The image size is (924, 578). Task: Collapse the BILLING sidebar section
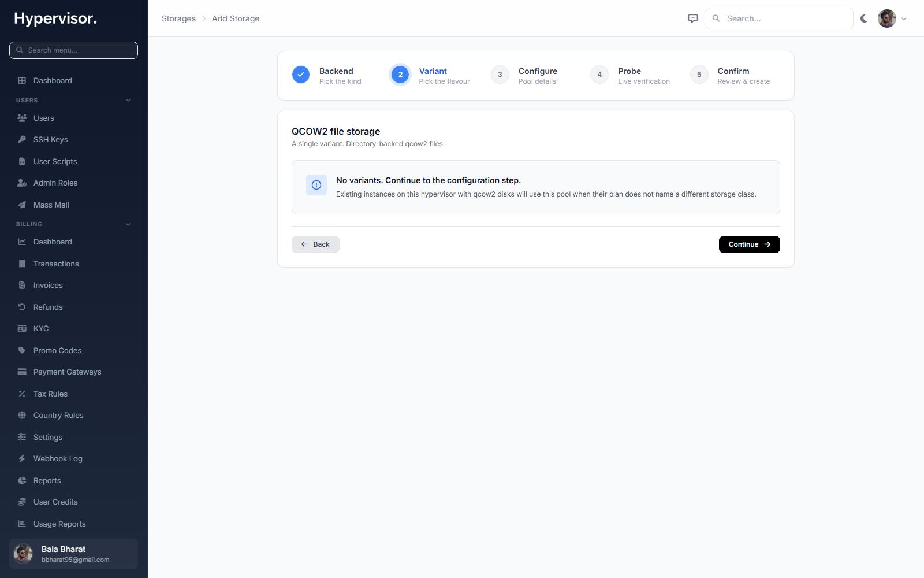pos(128,224)
